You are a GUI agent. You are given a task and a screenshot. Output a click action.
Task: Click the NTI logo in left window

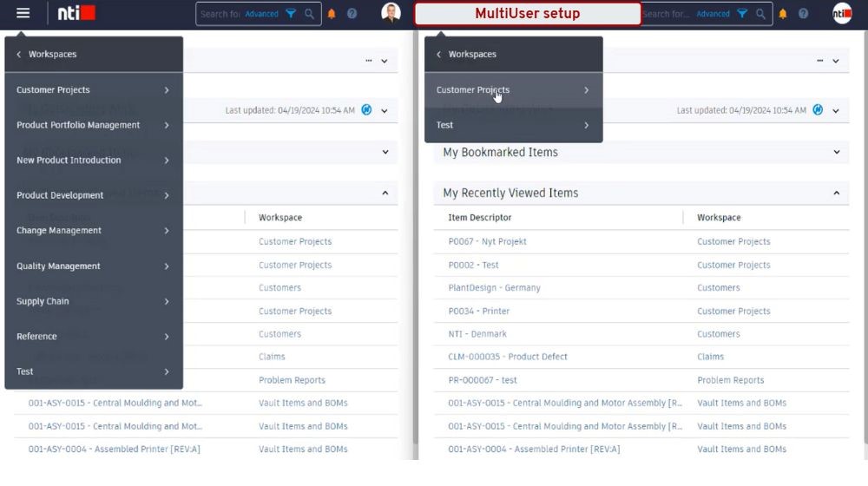pos(76,13)
